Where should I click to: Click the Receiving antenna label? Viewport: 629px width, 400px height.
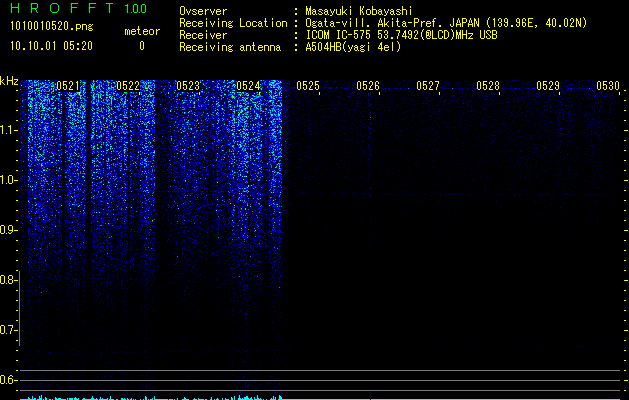(x=230, y=47)
